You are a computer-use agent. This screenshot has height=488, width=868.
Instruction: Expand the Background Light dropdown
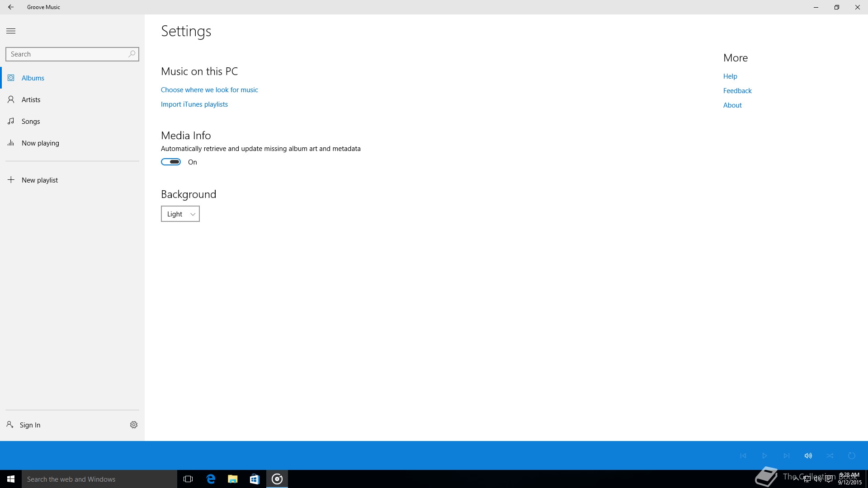[x=180, y=214]
